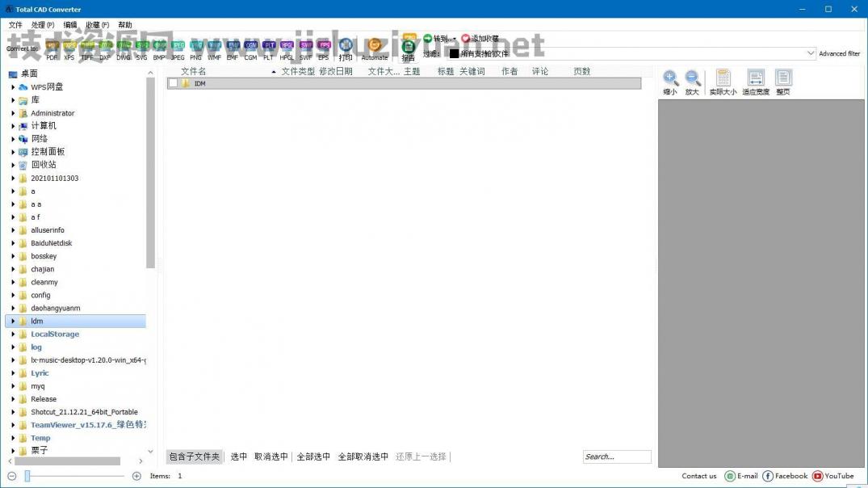This screenshot has width=868, height=488.
Task: Convert to SWF format icon
Action: point(305,49)
